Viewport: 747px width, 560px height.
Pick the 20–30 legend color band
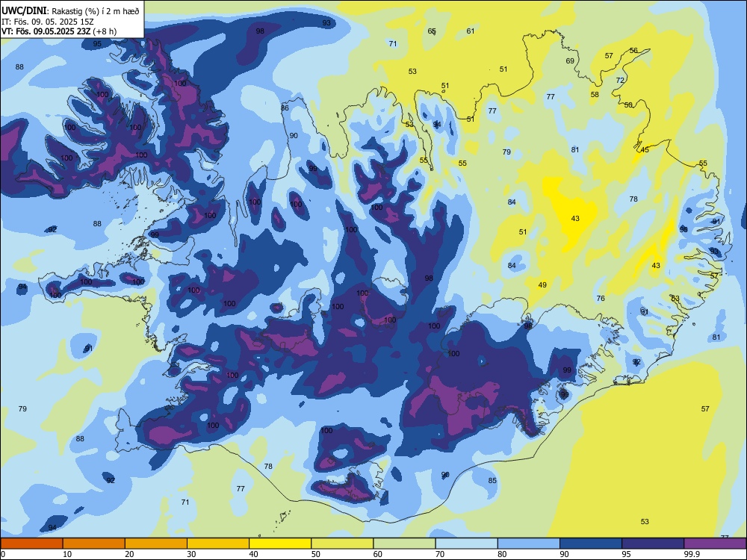tap(156, 544)
